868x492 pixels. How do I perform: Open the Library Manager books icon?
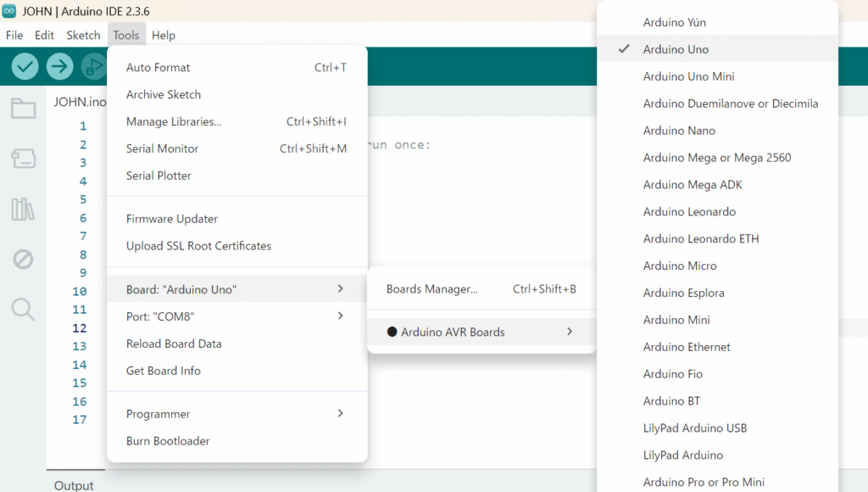coord(23,209)
